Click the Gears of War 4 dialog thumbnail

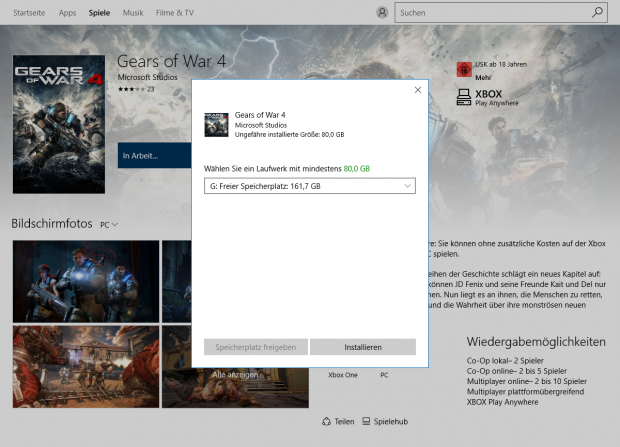[216, 125]
